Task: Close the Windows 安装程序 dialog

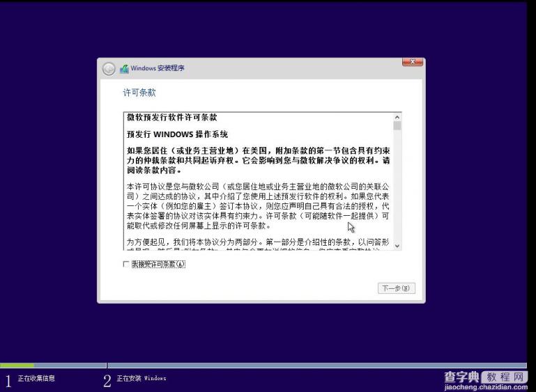Action: pos(413,62)
